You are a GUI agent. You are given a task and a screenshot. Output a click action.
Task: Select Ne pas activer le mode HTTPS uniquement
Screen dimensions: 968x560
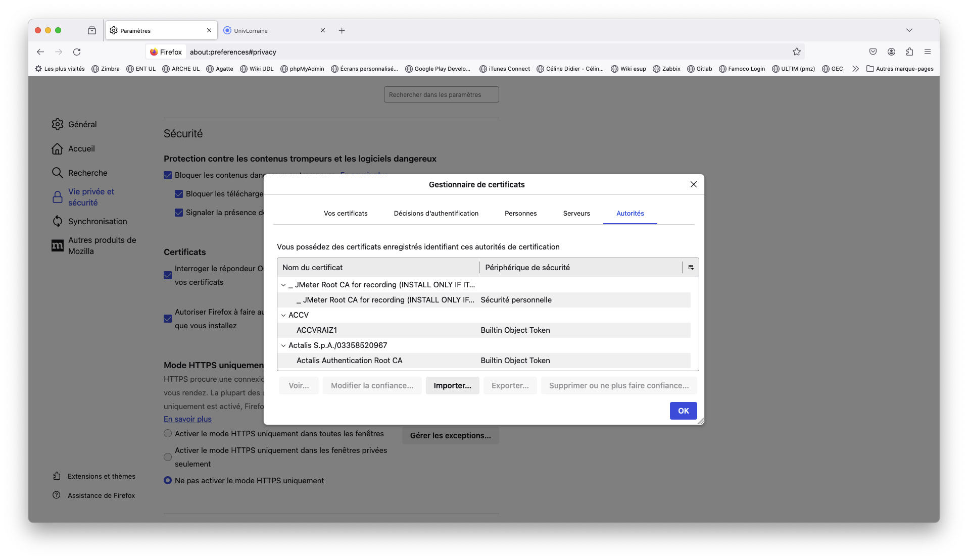tap(168, 481)
